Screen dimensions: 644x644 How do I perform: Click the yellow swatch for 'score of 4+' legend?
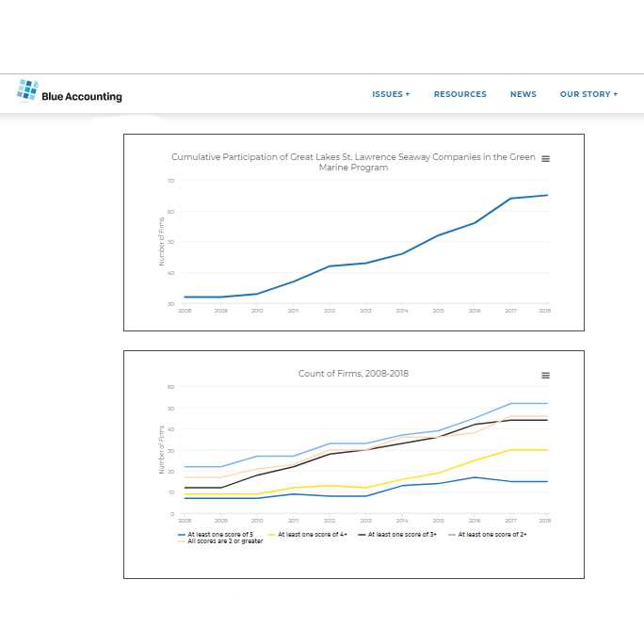coord(272,534)
